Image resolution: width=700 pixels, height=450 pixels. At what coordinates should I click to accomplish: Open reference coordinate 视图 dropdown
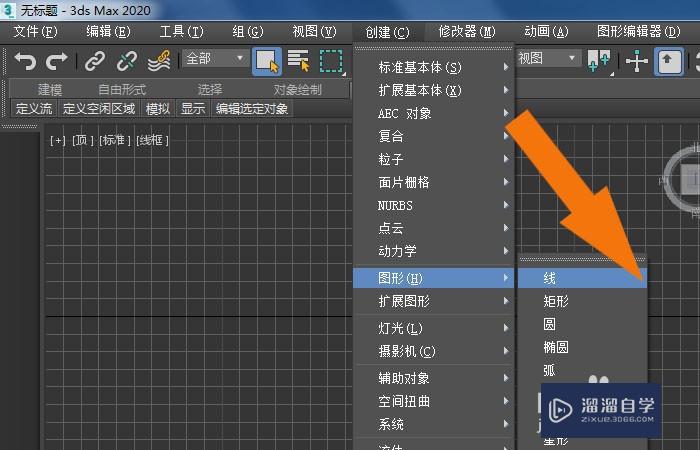point(548,58)
